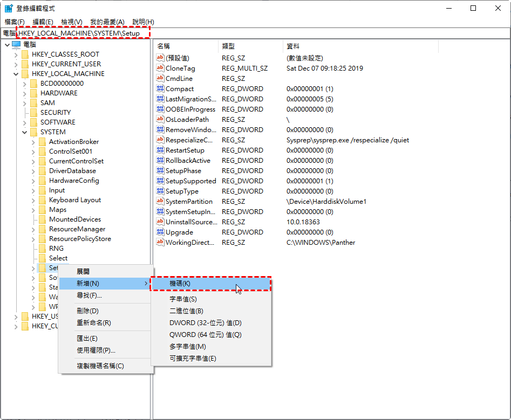This screenshot has width=511, height=420.
Task: Click the DWORD icon next to RestartSetup
Action: point(160,150)
